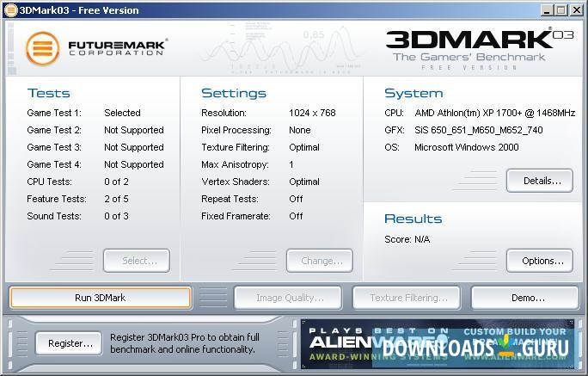This screenshot has height=376, width=588.
Task: Click the System heading
Action: (413, 93)
